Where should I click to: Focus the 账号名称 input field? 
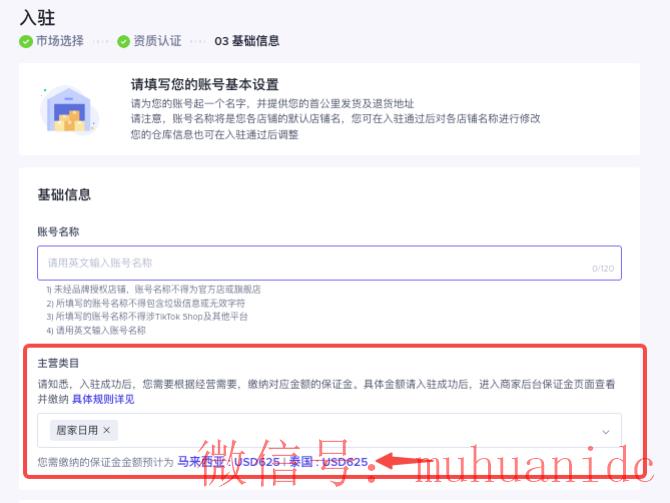329,263
